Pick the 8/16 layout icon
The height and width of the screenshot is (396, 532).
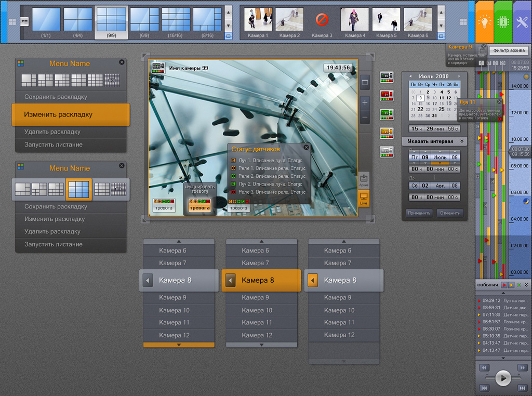(x=207, y=20)
